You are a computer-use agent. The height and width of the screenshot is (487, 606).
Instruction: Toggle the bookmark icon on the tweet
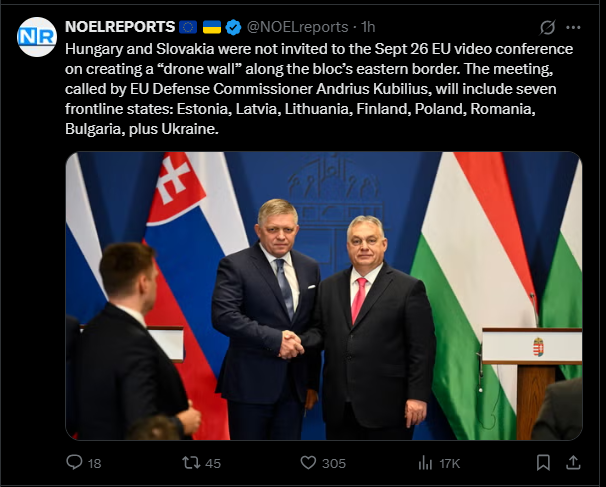pos(543,462)
